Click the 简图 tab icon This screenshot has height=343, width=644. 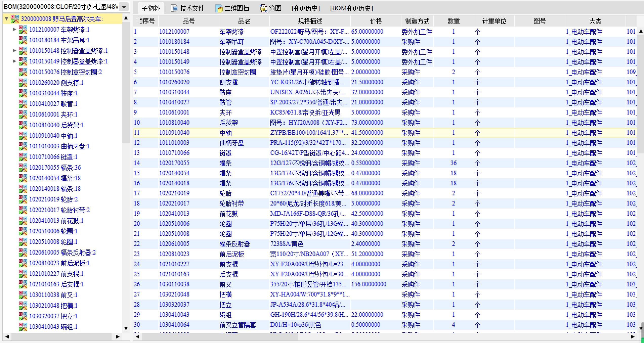pyautogui.click(x=263, y=8)
